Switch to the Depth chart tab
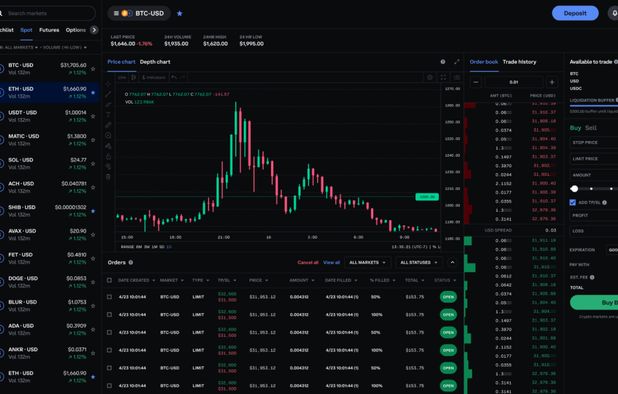The image size is (618, 394). tap(155, 62)
